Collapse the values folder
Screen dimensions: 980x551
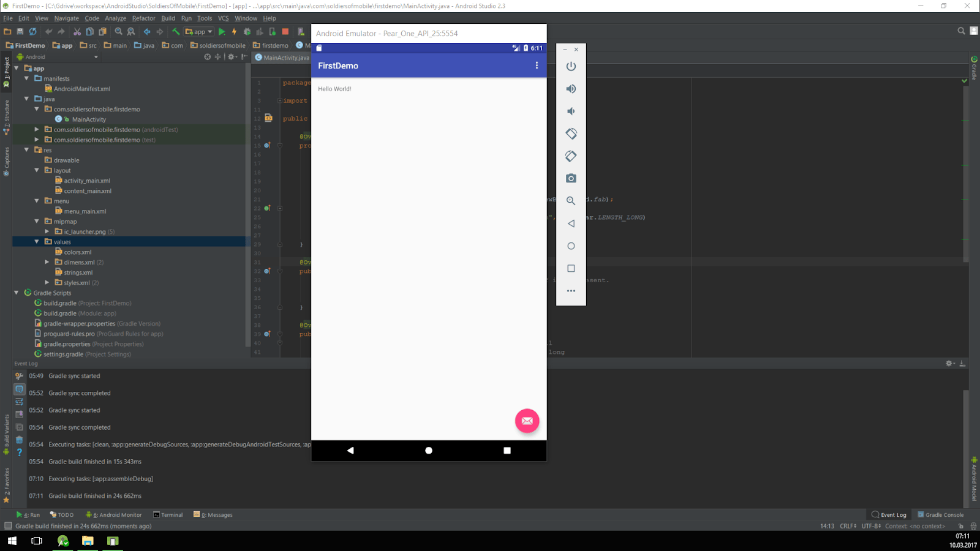click(x=37, y=241)
